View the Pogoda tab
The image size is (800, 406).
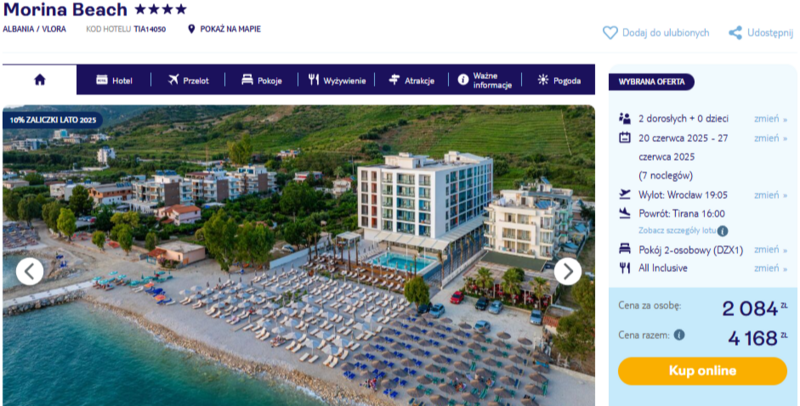tap(559, 80)
